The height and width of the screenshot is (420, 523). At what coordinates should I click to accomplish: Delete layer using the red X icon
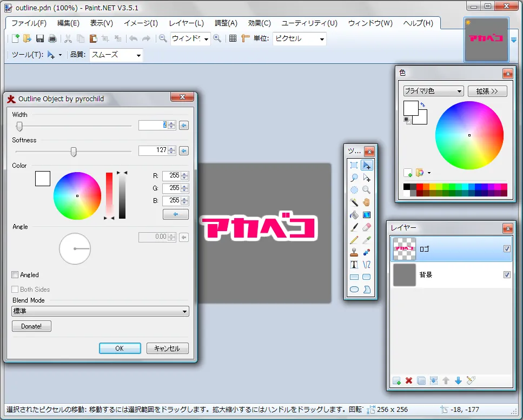(x=409, y=381)
